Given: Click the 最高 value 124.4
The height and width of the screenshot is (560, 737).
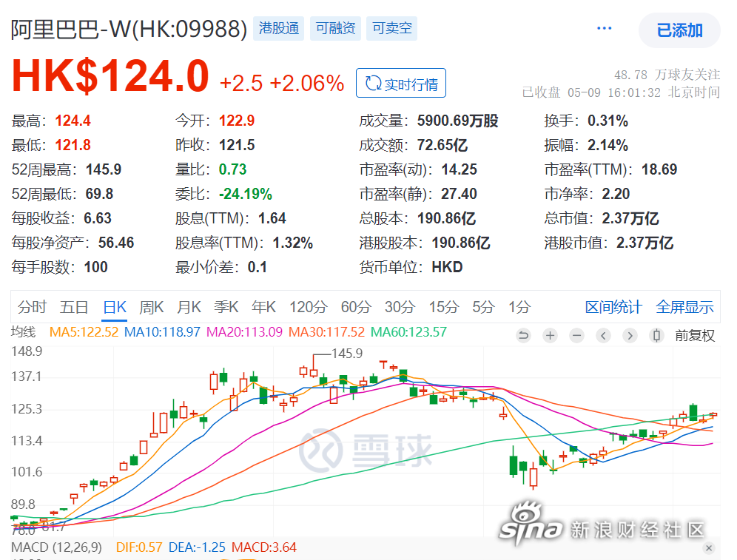Looking at the screenshot, I should pyautogui.click(x=73, y=121).
